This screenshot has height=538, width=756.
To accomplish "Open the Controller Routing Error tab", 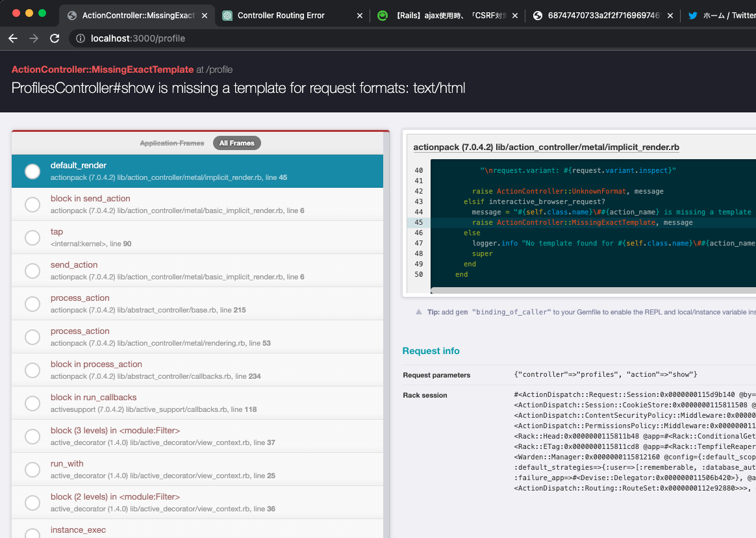I will (x=281, y=16).
